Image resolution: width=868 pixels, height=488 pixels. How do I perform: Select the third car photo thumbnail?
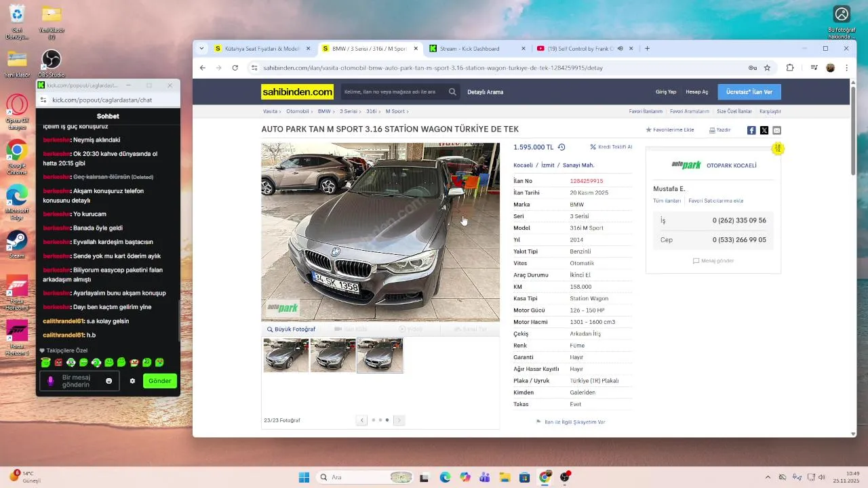coord(380,355)
